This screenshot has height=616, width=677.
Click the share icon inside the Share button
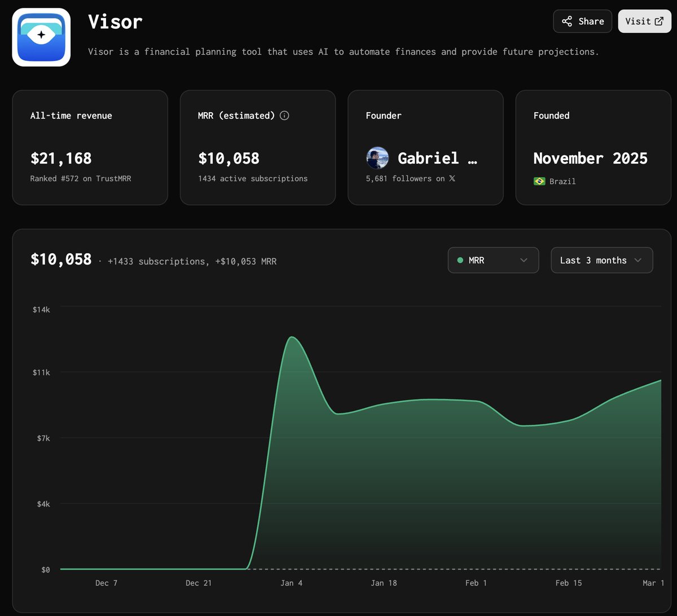(x=566, y=21)
